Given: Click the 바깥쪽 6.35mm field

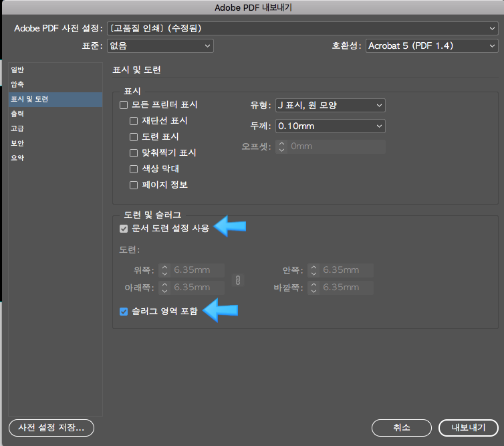Looking at the screenshot, I should tap(346, 288).
